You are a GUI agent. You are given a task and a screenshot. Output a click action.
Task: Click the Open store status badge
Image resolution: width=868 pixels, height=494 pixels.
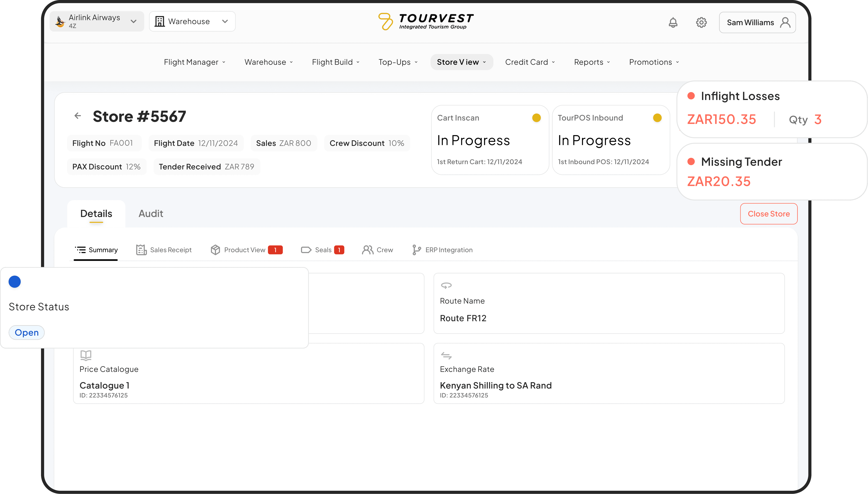click(x=27, y=332)
